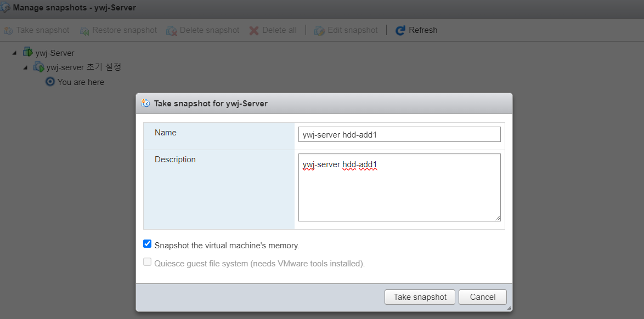The width and height of the screenshot is (644, 319).
Task: Click the Manage snapshots - ywj-Server title text
Action: point(75,7)
